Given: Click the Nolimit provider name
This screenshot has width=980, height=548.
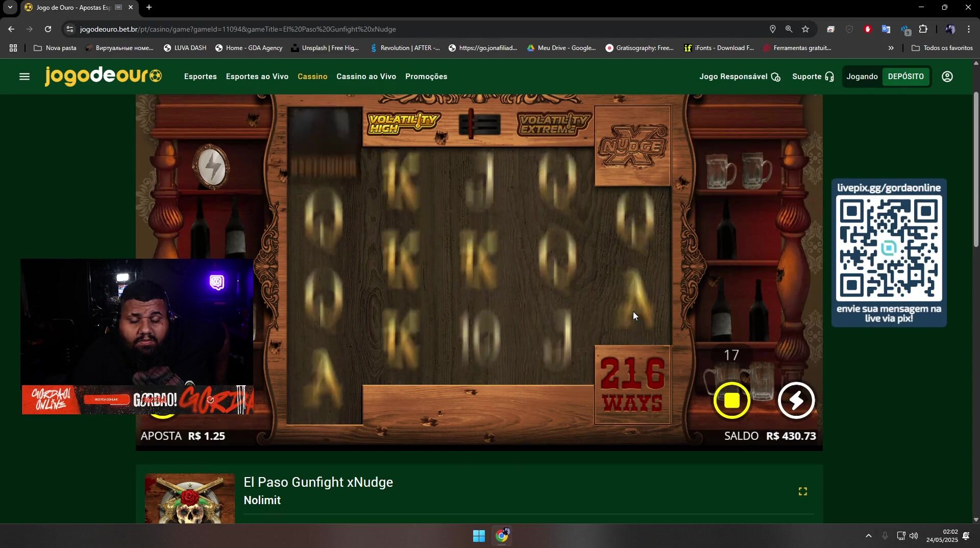Looking at the screenshot, I should [x=262, y=501].
